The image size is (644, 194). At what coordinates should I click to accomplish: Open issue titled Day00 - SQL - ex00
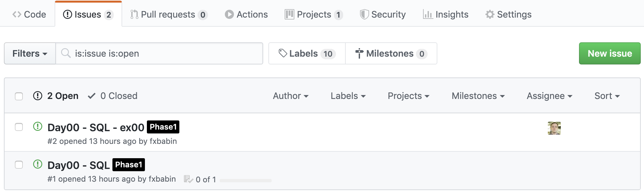pos(96,128)
